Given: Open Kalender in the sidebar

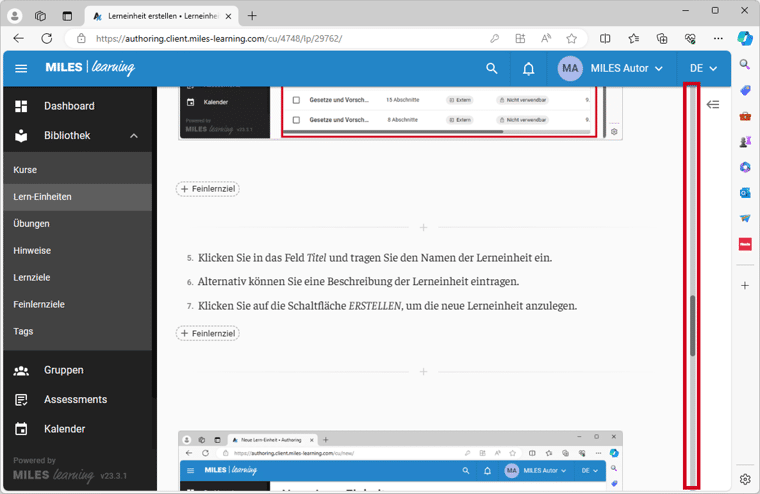Looking at the screenshot, I should [x=65, y=429].
